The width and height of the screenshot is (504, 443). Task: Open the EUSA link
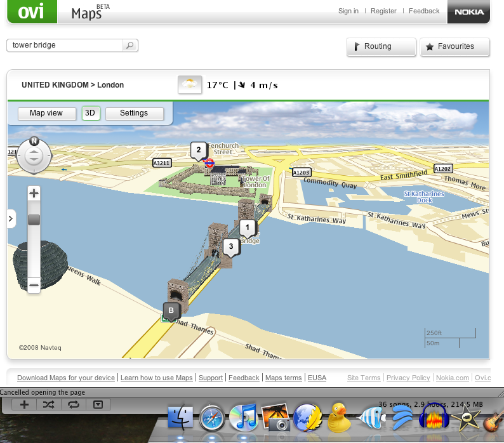[x=317, y=378]
